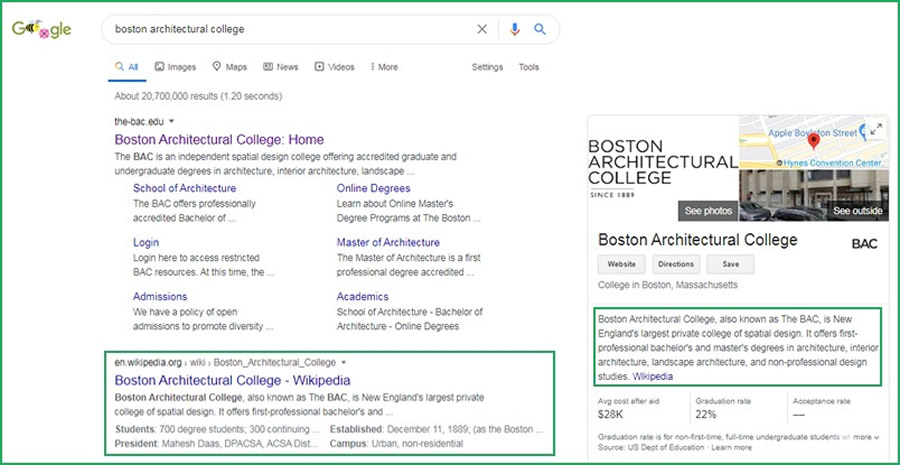
Task: Click the search query input field
Action: [290, 29]
